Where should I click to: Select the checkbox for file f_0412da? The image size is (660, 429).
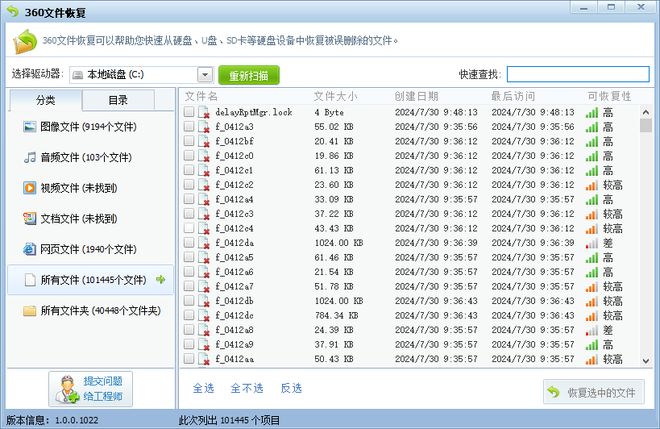click(189, 243)
